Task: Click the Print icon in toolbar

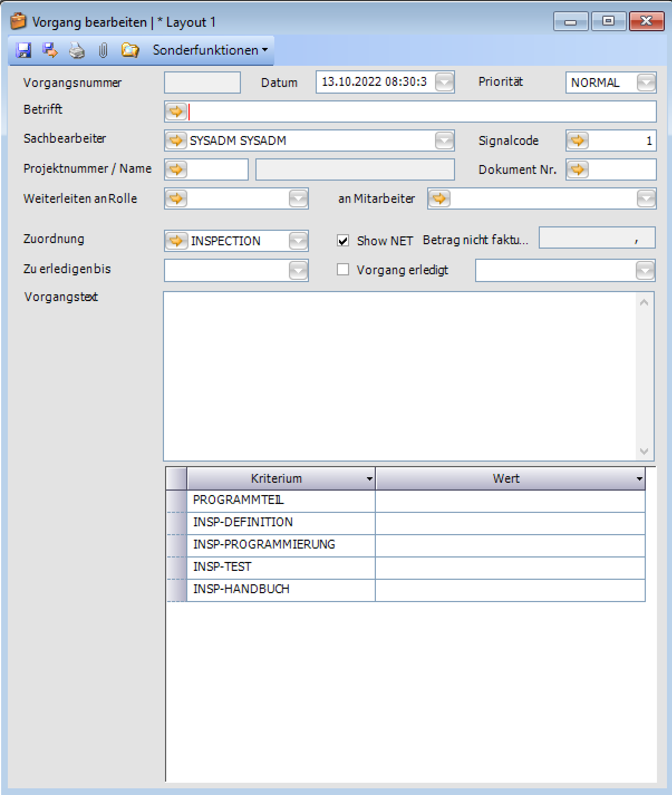Action: (77, 51)
